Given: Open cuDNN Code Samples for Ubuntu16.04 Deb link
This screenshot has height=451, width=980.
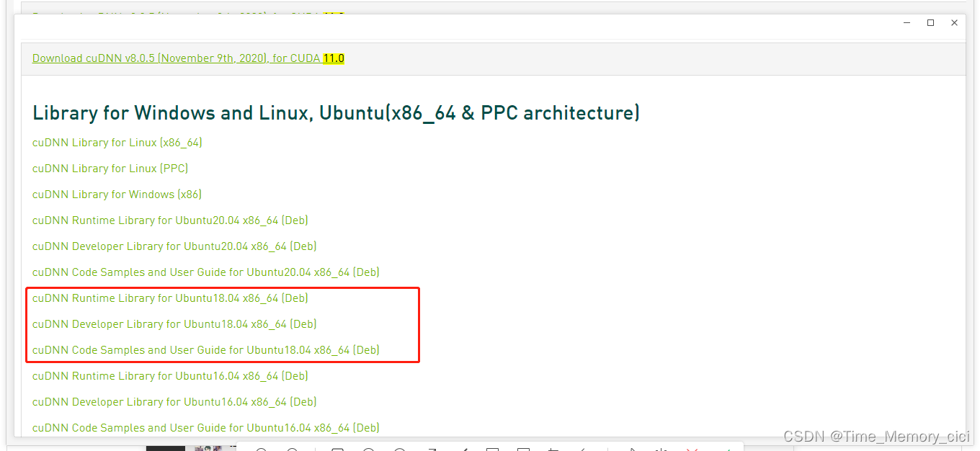Looking at the screenshot, I should tap(206, 428).
